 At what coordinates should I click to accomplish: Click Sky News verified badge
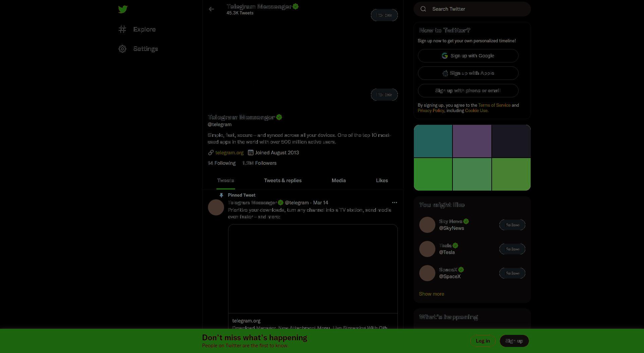coord(466,221)
